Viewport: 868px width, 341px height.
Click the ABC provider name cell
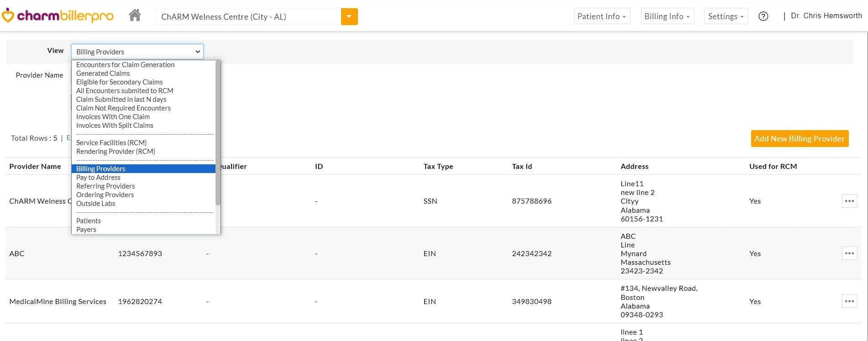click(17, 254)
